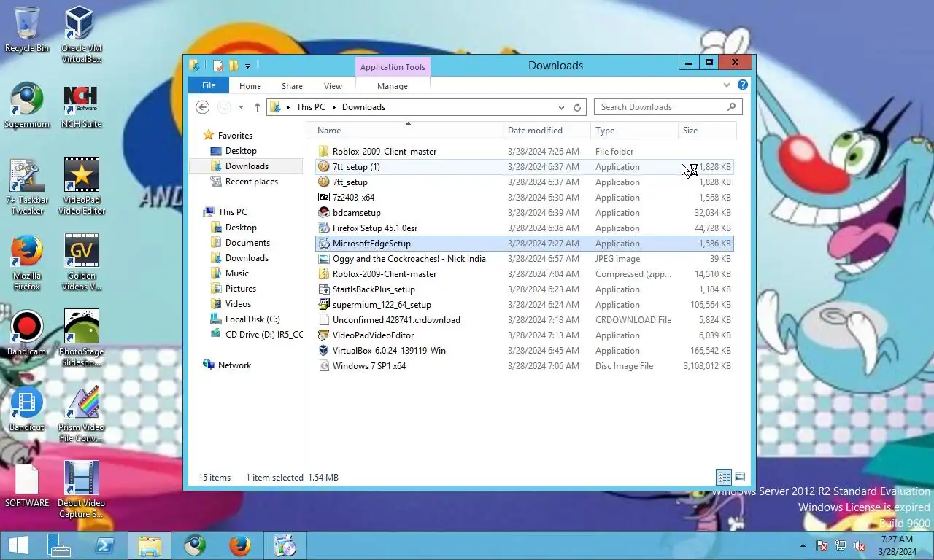The width and height of the screenshot is (934, 560).
Task: Switch to large icons view layout
Action: (740, 478)
